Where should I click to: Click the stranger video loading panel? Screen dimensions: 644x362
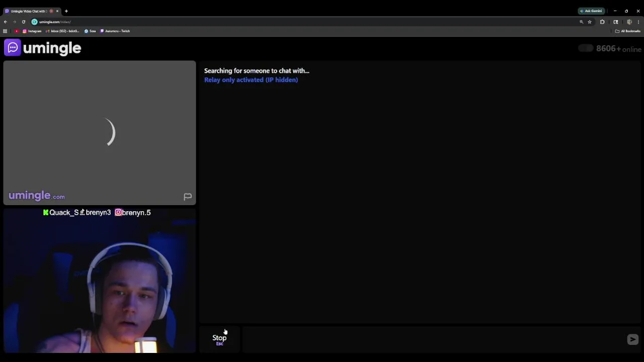tap(100, 133)
